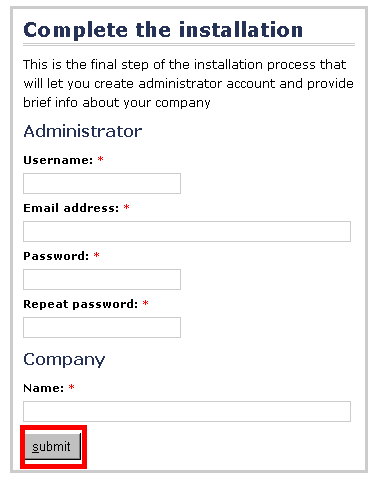374x479 pixels.
Task: Click the Password label text
Action: (x=56, y=256)
